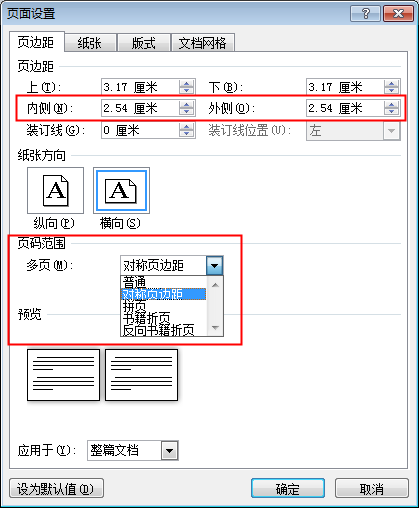Choose 反向书籍折页 in the multiple pages list

[163, 330]
